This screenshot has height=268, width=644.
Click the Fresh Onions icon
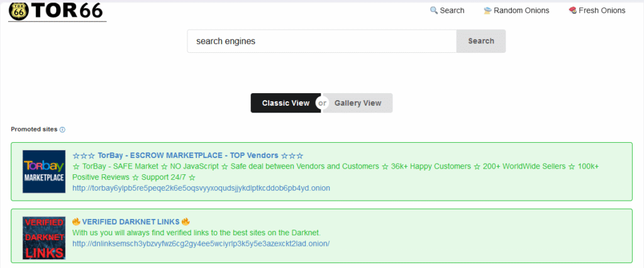[572, 10]
